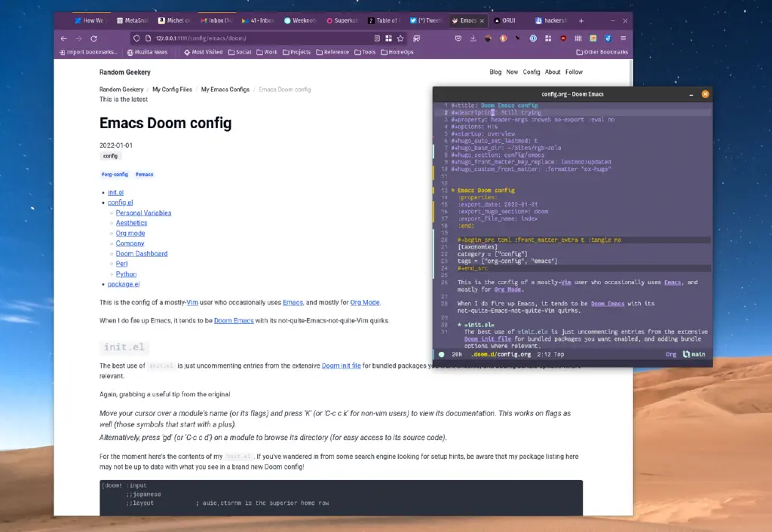Open the Reference bookmarks folder
772x532 pixels.
pyautogui.click(x=332, y=52)
